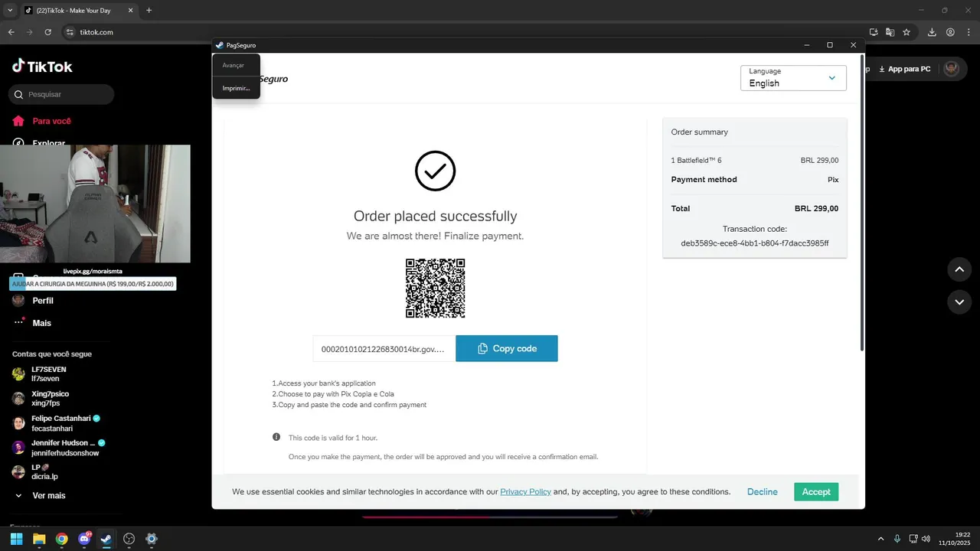Screen dimensions: 980x551
Task: Open the Language dropdown set to English
Action: (793, 78)
